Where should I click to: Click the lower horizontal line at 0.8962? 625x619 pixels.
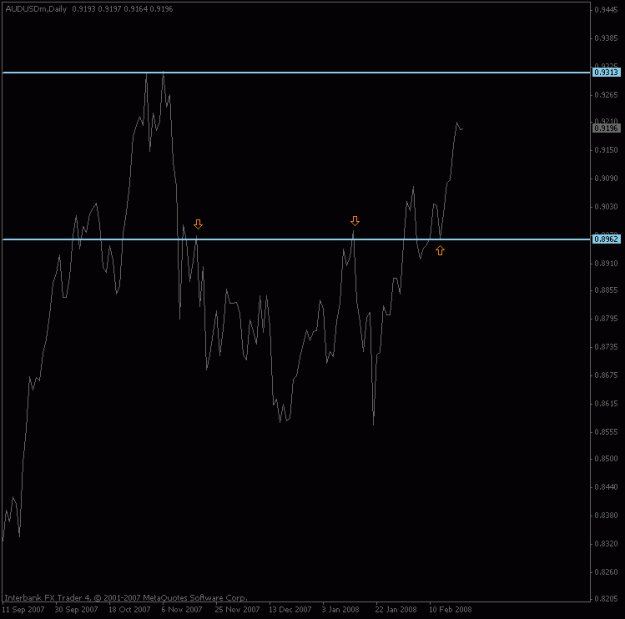pos(296,239)
